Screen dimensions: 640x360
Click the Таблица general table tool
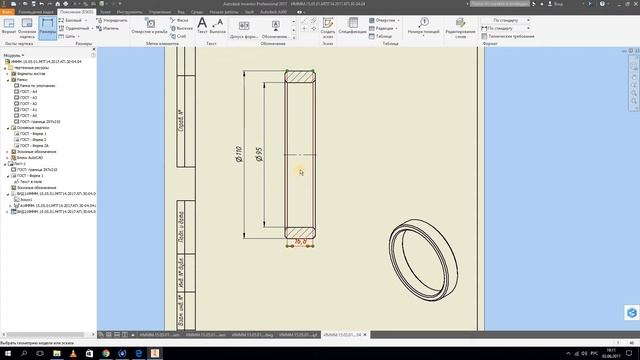coord(380,36)
